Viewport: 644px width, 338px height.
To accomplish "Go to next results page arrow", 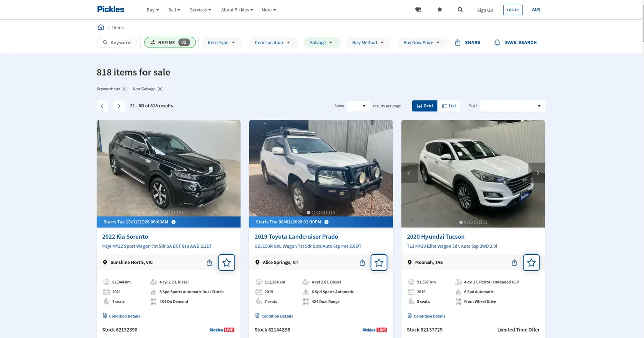I will 119,106.
